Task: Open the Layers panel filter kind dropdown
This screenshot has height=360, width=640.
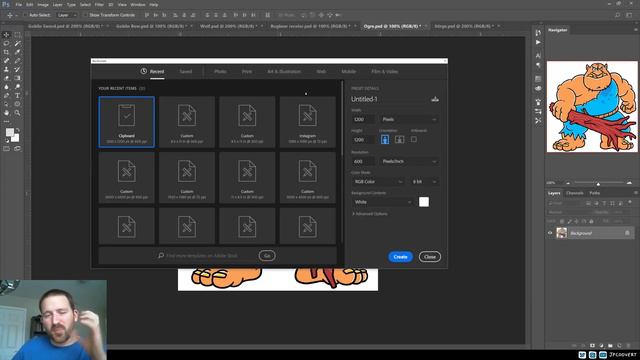Action: 565,203
